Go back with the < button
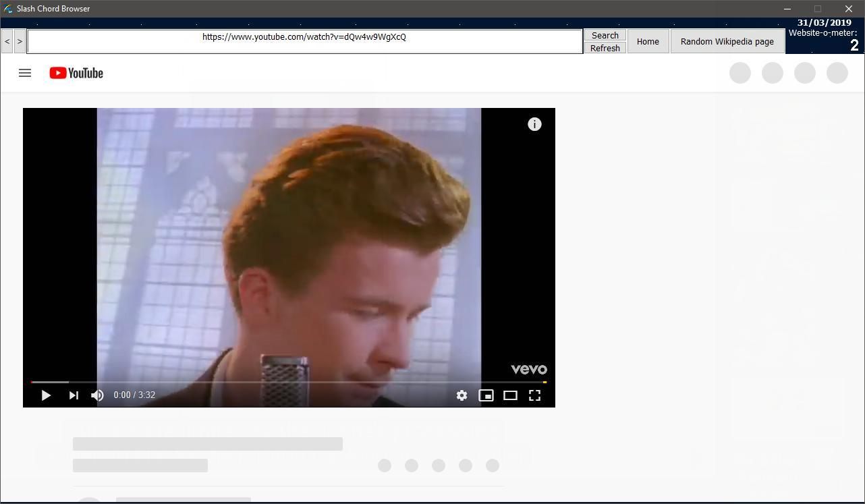This screenshot has height=504, width=865. coord(7,41)
